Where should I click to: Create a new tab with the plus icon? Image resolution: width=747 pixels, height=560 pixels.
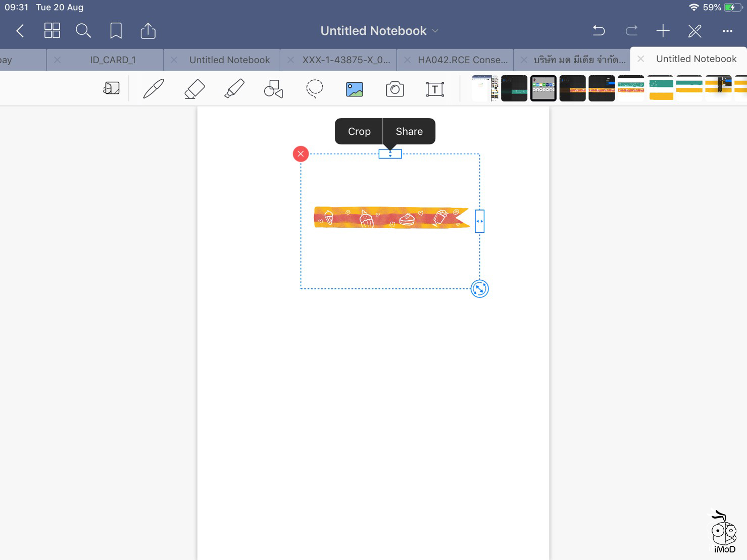pyautogui.click(x=663, y=31)
